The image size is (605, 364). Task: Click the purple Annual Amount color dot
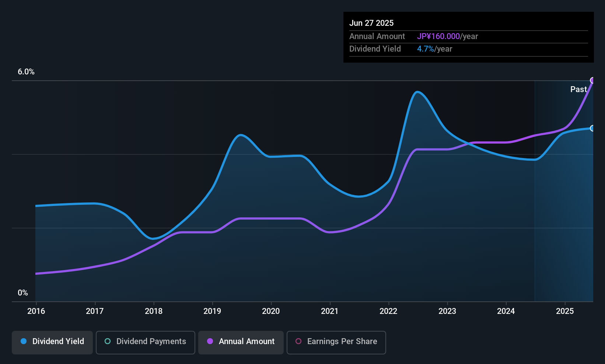pos(209,342)
